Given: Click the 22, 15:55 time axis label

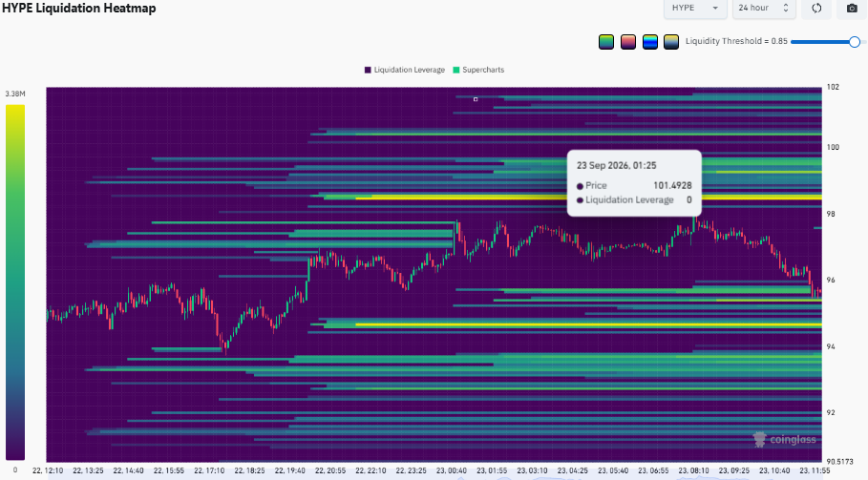Looking at the screenshot, I should pos(169,470).
